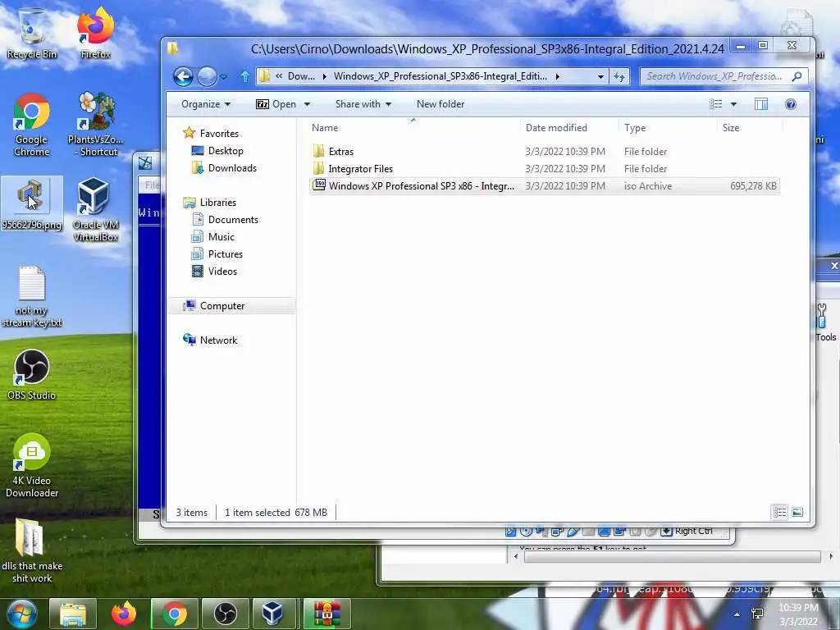This screenshot has width=840, height=630.
Task: Switch to details view in Explorer status corner
Action: tap(779, 512)
